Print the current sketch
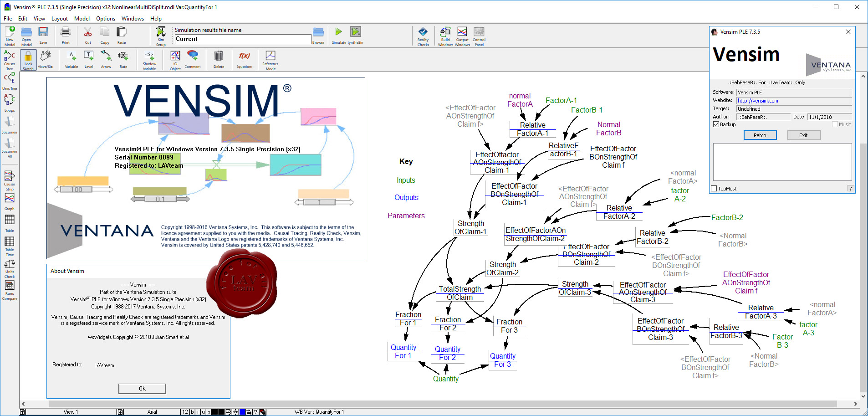Screen dimensions: 868x416 (66, 36)
